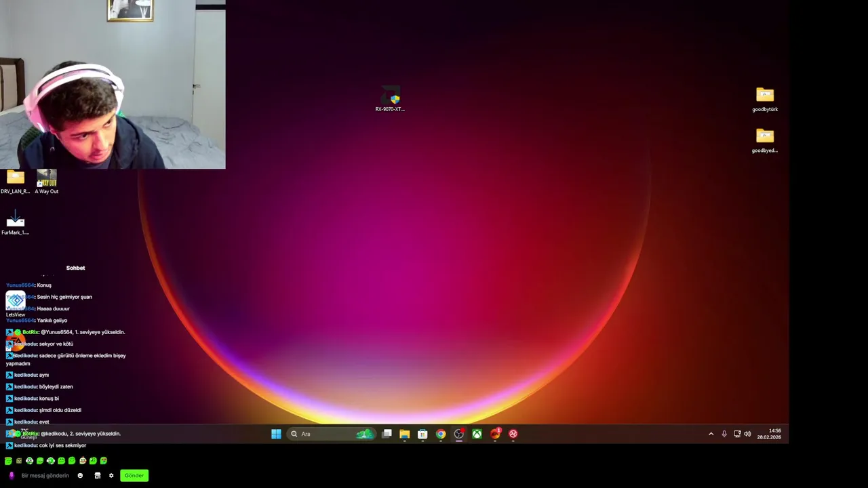Show hidden system tray icons
Viewport: 868px width, 488px height.
(711, 434)
